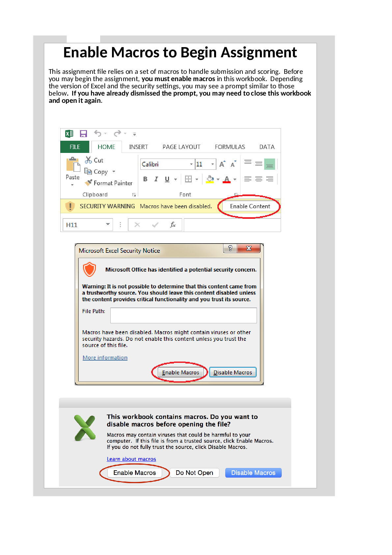Screen dimensions: 392x555
Task: Click the Excel application icon
Action: [69, 133]
